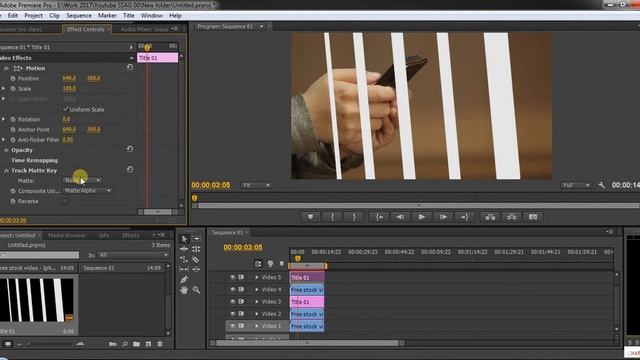Screen dimensions: 640x360
Task: Toggle sync lock on Video 3 track
Action: pos(241,302)
